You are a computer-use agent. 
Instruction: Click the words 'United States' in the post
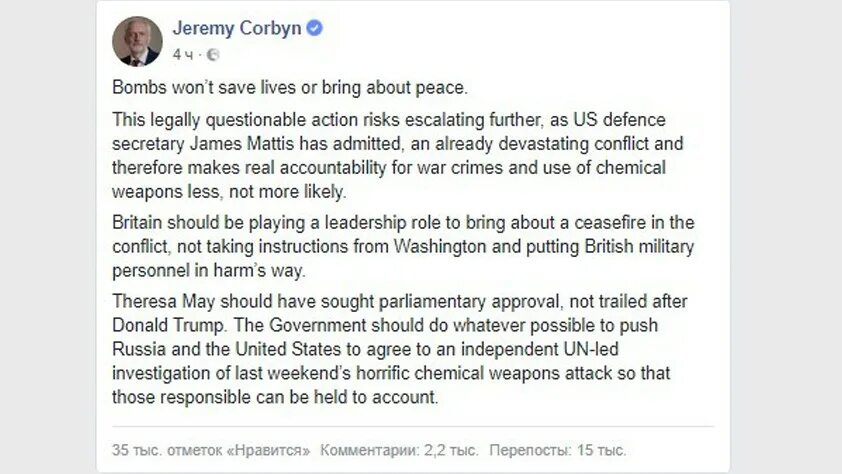[288, 349]
